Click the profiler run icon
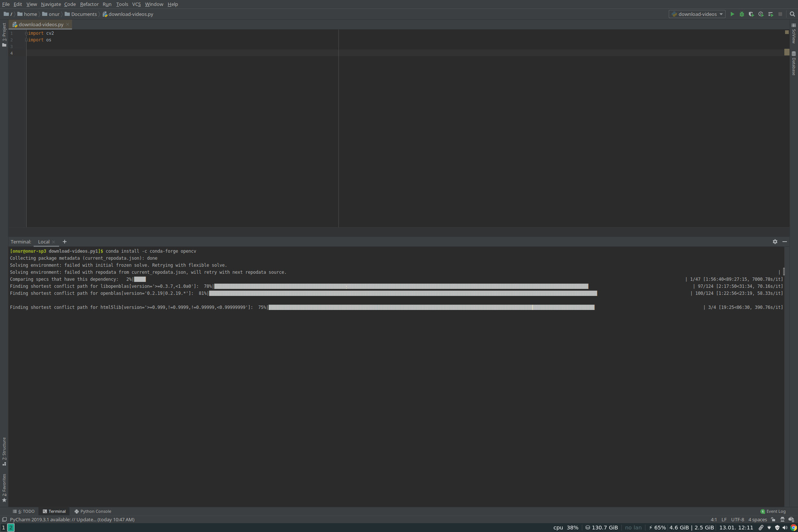This screenshot has width=798, height=532. [x=761, y=14]
